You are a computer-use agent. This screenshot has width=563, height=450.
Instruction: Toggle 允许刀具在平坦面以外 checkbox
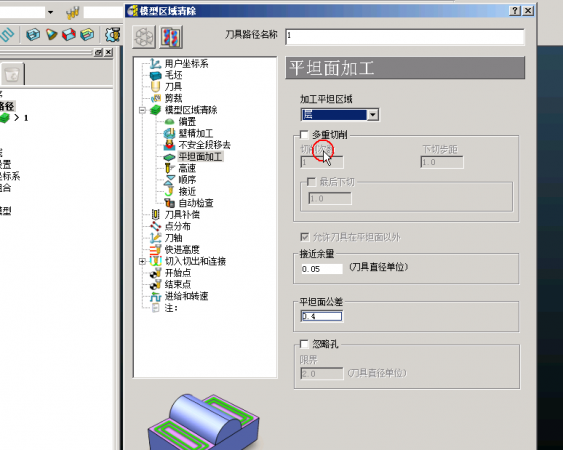(304, 237)
